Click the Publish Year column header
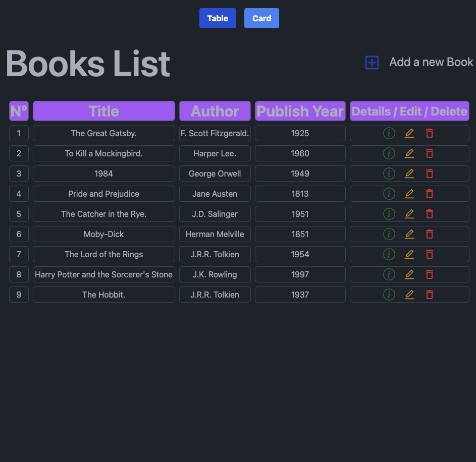Viewport: 476px width, 462px height. pyautogui.click(x=300, y=111)
